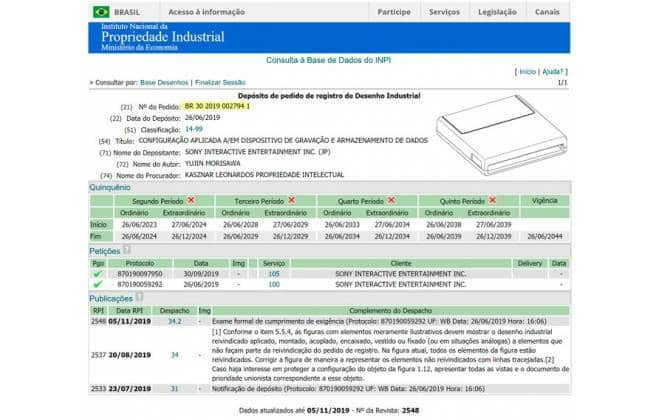
Task: Select deposit date 26/06/2019 in header
Action: [x=202, y=117]
